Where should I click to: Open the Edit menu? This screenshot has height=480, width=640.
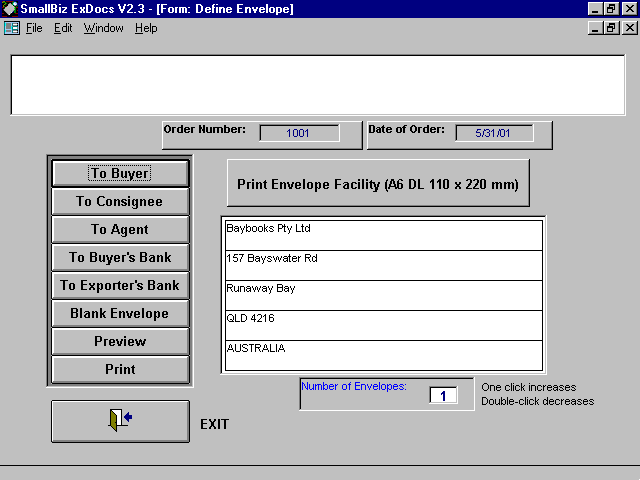(x=63, y=28)
